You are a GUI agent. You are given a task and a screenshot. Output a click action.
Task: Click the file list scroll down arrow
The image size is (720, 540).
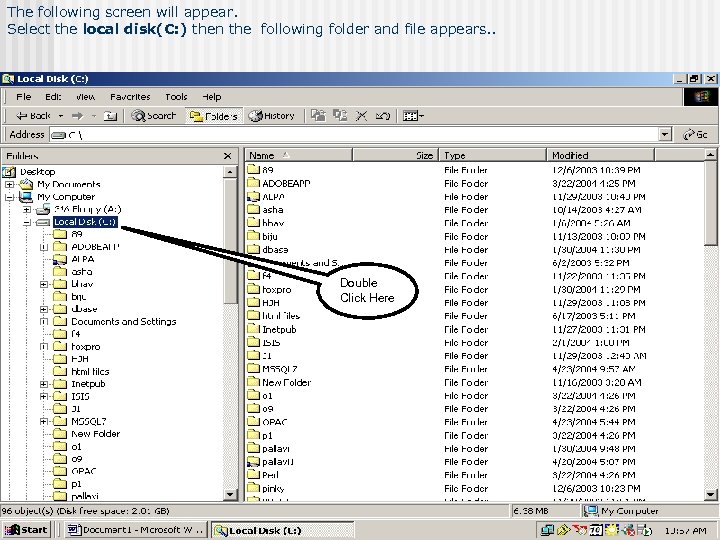click(x=710, y=495)
